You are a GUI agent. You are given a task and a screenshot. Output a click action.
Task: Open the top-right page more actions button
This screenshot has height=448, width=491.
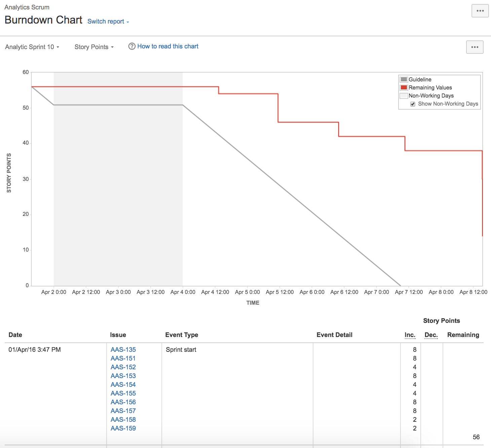click(480, 11)
